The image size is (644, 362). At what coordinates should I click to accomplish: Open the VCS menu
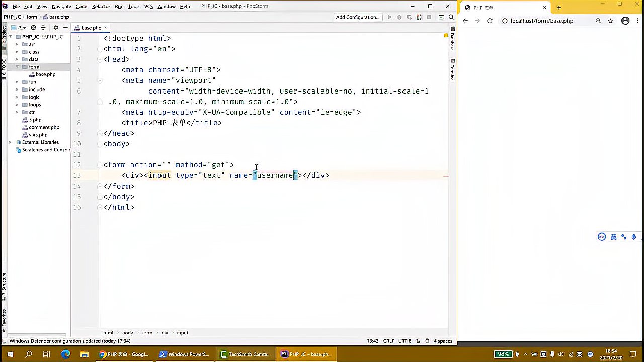tap(148, 6)
